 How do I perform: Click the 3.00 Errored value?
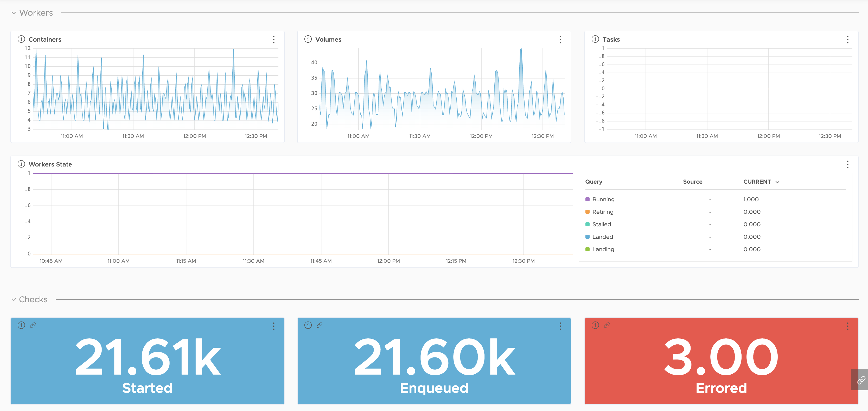click(721, 357)
